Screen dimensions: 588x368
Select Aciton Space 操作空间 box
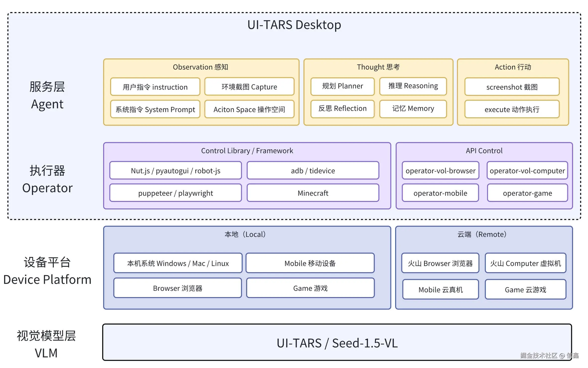point(249,109)
